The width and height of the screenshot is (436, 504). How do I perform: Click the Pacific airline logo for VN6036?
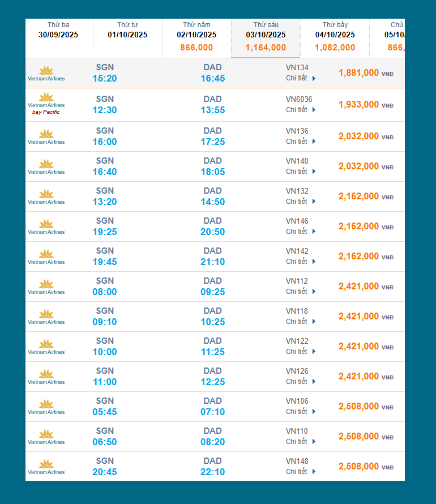(46, 104)
